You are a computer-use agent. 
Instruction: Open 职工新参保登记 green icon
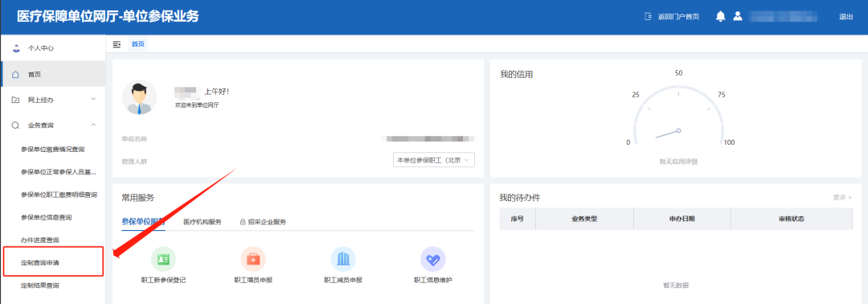pos(163,259)
